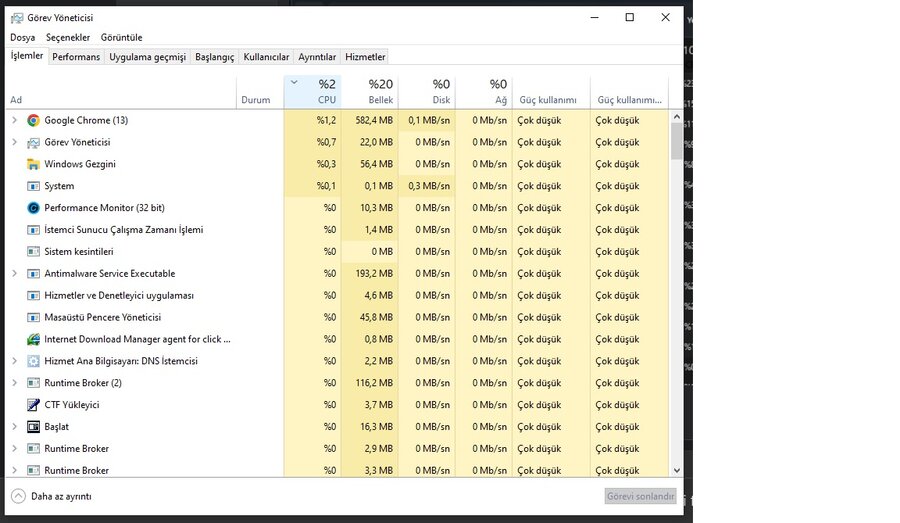Select the Başlat process icon
This screenshot has height=523, width=900.
coord(33,427)
